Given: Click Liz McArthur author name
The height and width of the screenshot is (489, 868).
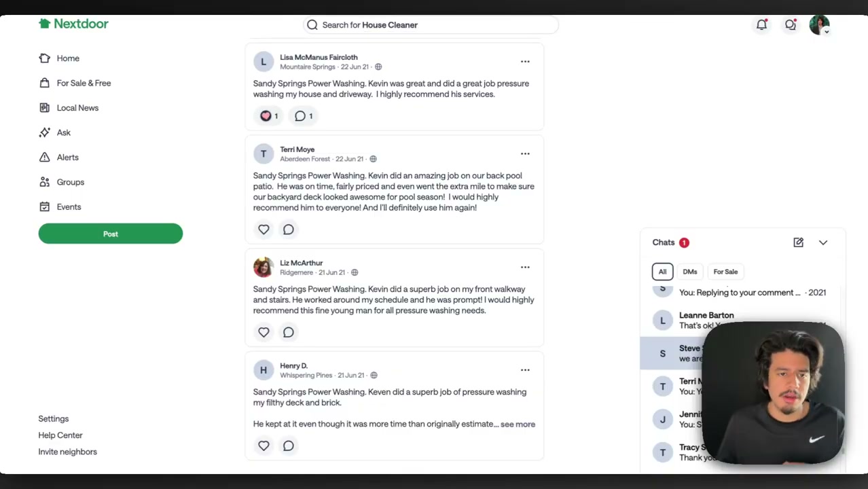Looking at the screenshot, I should tap(301, 263).
